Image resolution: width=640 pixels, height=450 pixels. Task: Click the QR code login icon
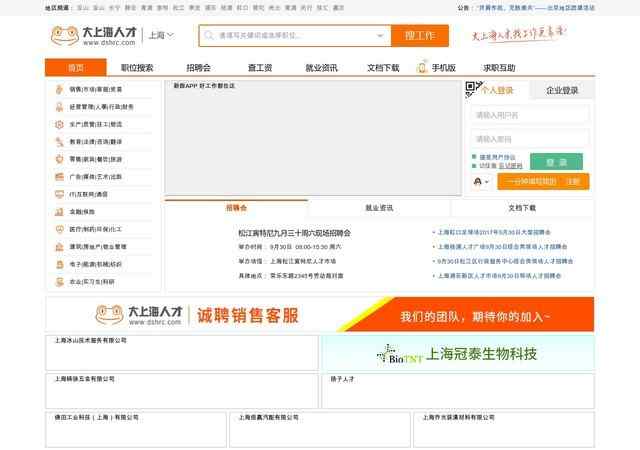coord(473,89)
